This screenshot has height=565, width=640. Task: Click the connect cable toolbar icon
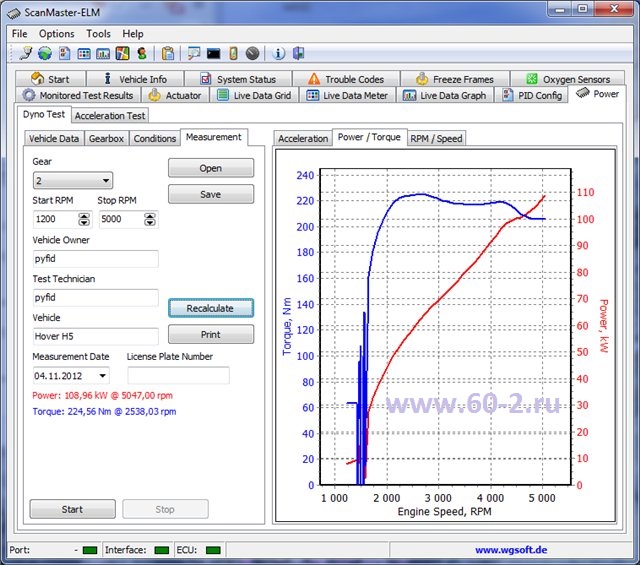point(26,53)
